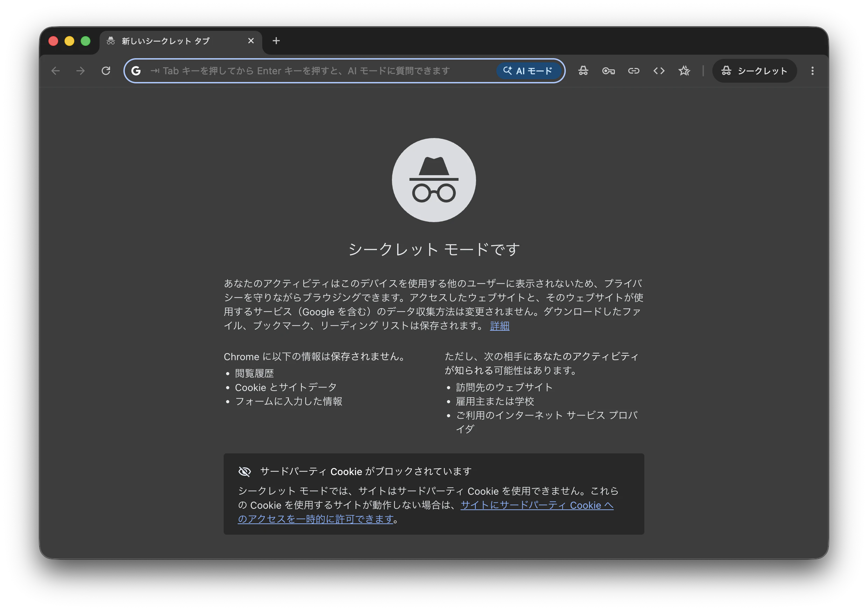Open the code brackets developer icon

[659, 71]
